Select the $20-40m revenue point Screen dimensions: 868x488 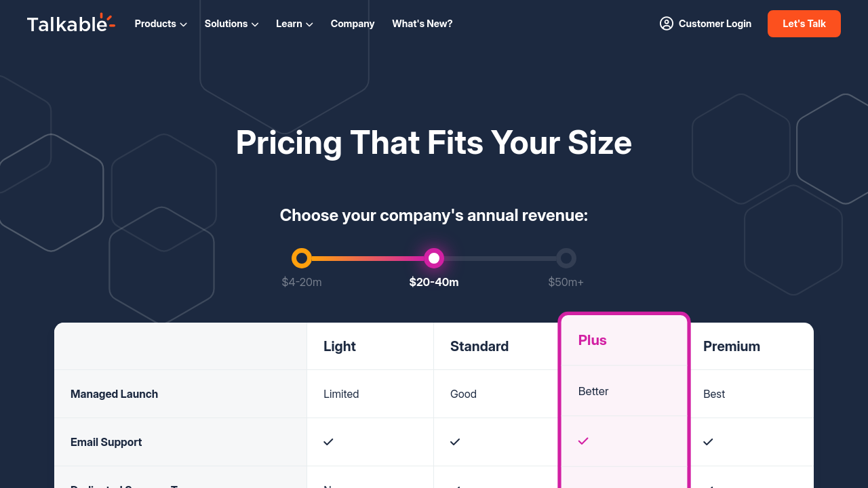(434, 258)
